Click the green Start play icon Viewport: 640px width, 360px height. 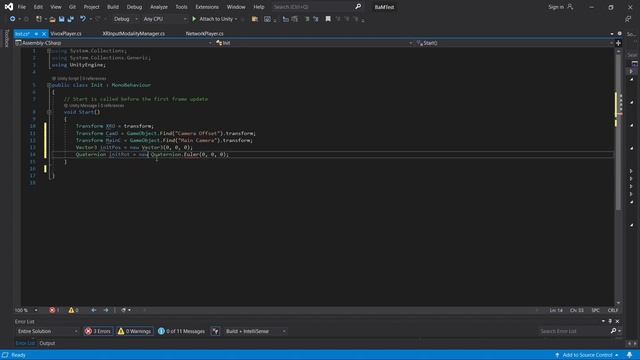pos(194,19)
